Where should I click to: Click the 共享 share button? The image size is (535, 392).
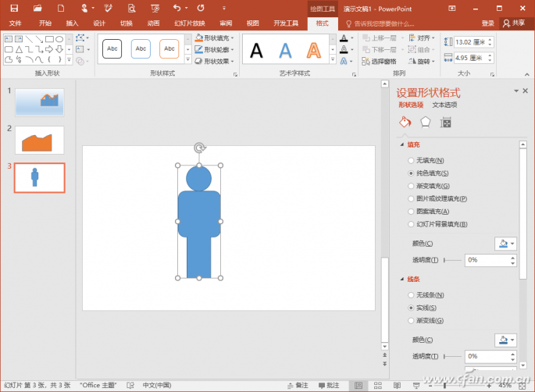coord(513,23)
